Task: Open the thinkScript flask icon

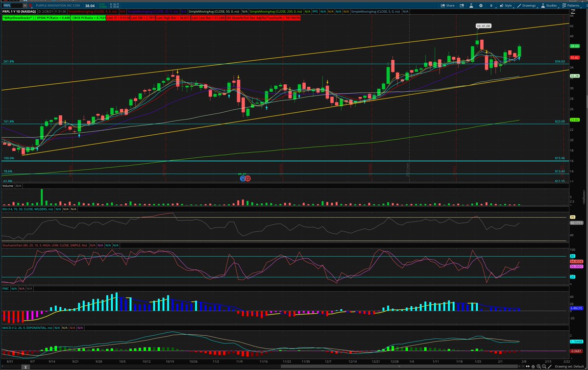Action: point(471,5)
